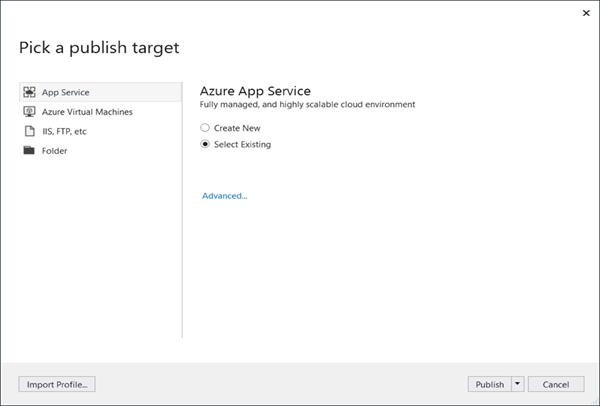Click the dark Folder icon

pyautogui.click(x=29, y=150)
